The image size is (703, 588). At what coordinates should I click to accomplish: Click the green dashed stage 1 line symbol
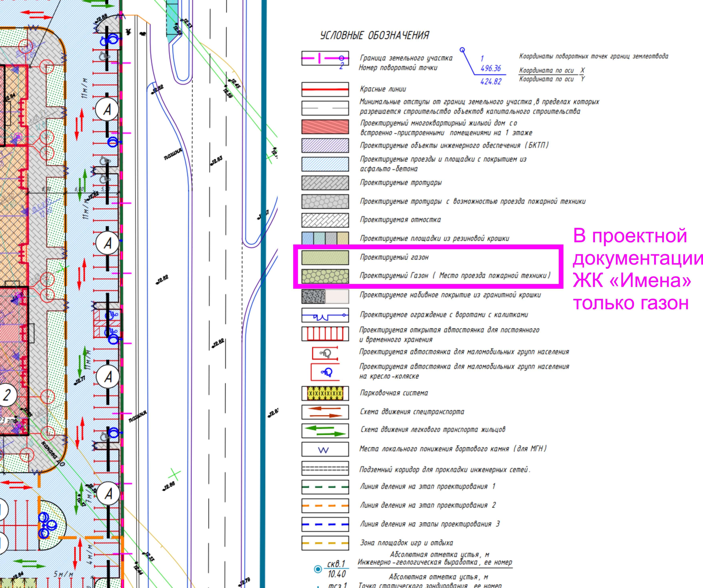[325, 487]
